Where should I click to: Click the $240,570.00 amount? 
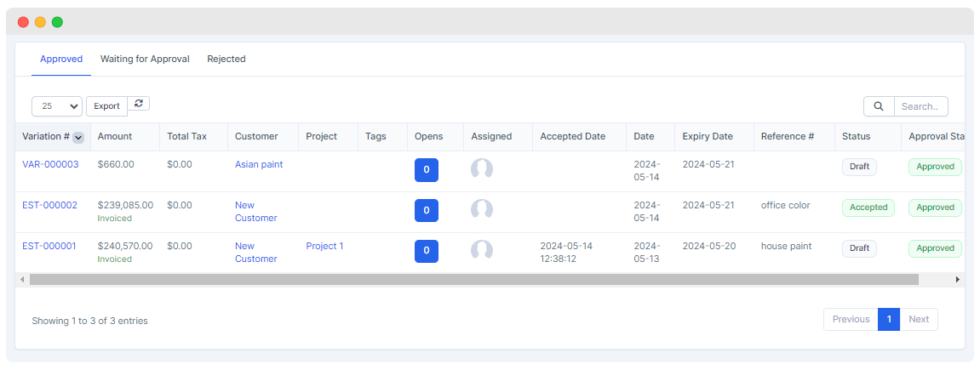click(x=126, y=246)
